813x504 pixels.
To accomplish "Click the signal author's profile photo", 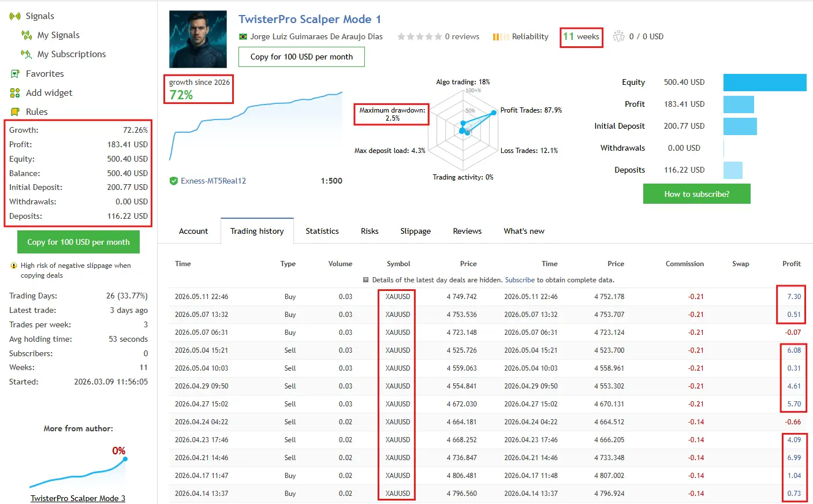I will [198, 39].
